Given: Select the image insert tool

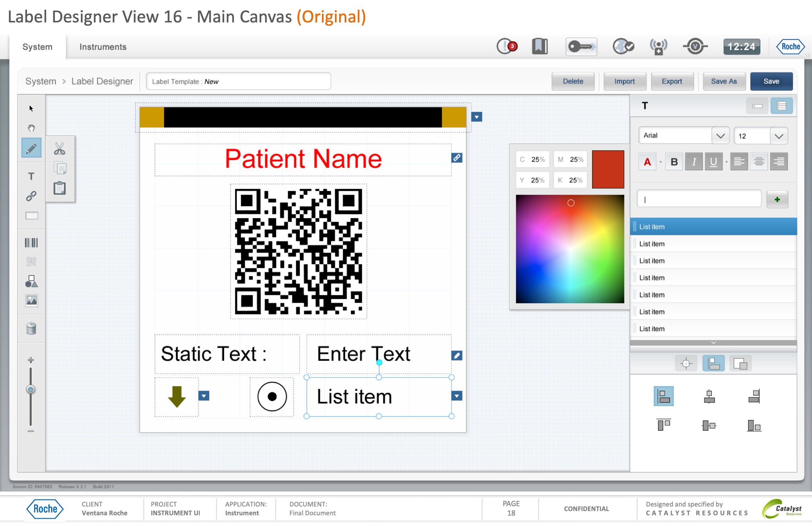Looking at the screenshot, I should click(32, 301).
